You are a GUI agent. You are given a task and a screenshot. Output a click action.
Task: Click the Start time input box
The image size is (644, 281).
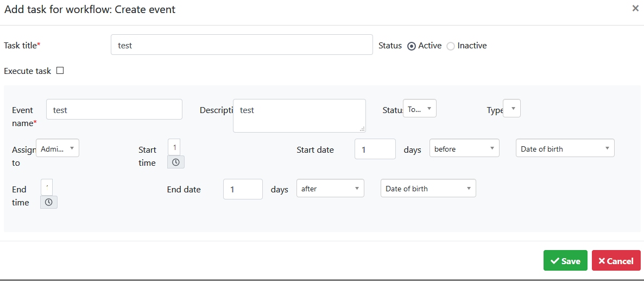pos(174,147)
